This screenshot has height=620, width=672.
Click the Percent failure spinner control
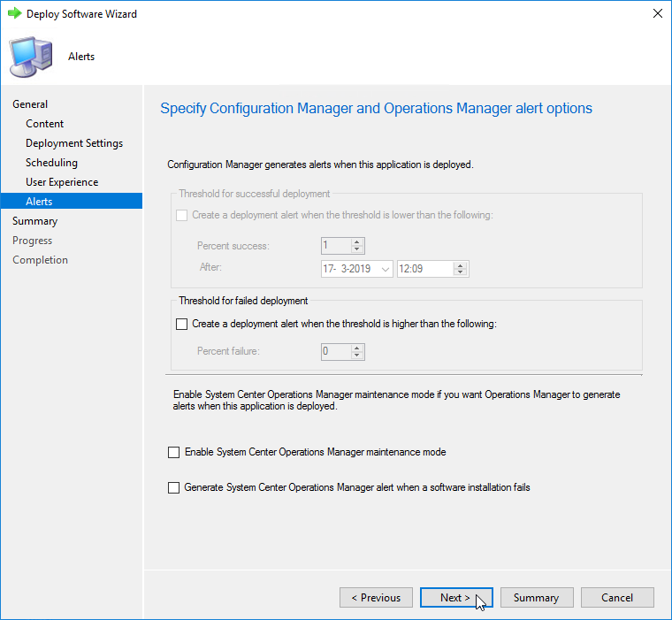click(x=342, y=351)
